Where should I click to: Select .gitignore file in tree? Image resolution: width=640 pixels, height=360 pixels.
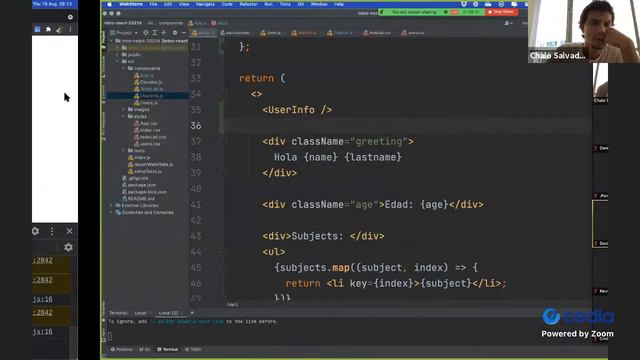click(x=136, y=178)
